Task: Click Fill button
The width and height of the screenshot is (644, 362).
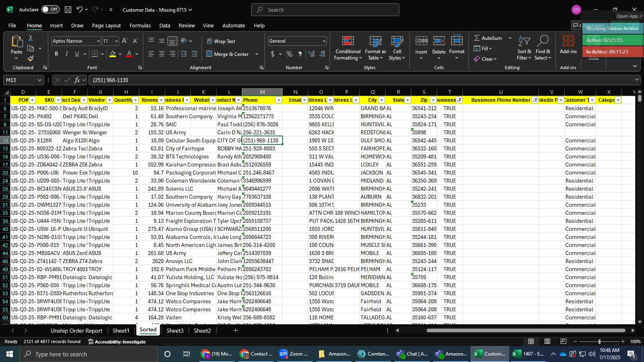Action: [x=483, y=48]
